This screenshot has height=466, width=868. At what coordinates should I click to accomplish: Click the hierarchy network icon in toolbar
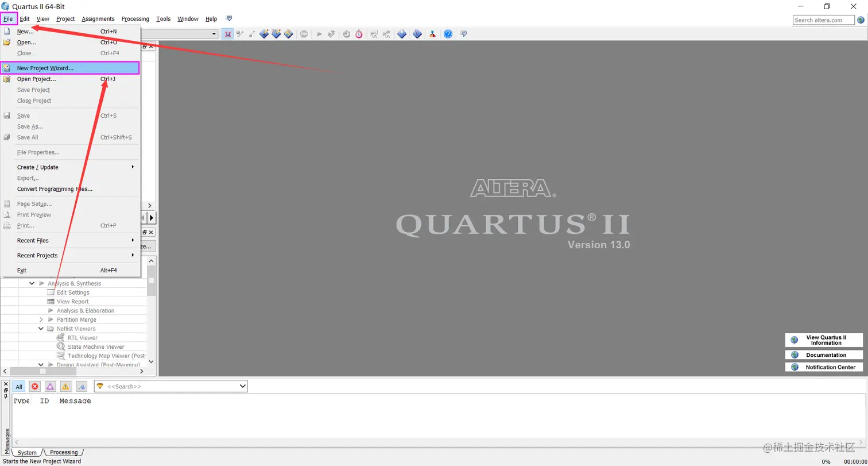pos(432,34)
